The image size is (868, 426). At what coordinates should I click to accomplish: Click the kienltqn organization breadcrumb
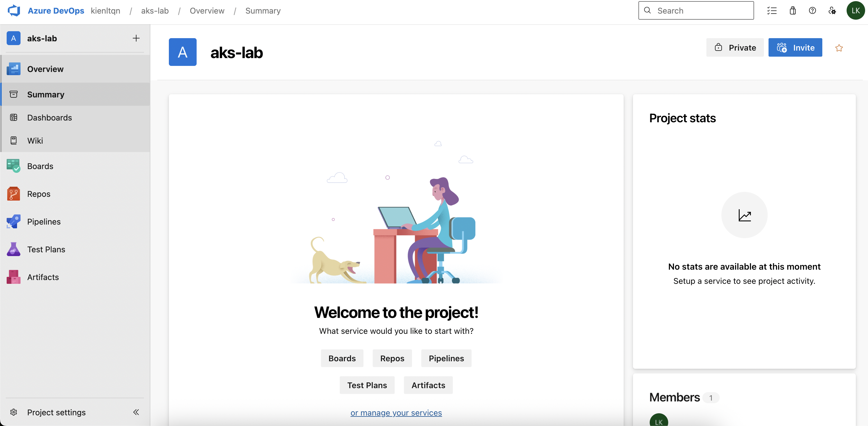(x=106, y=10)
